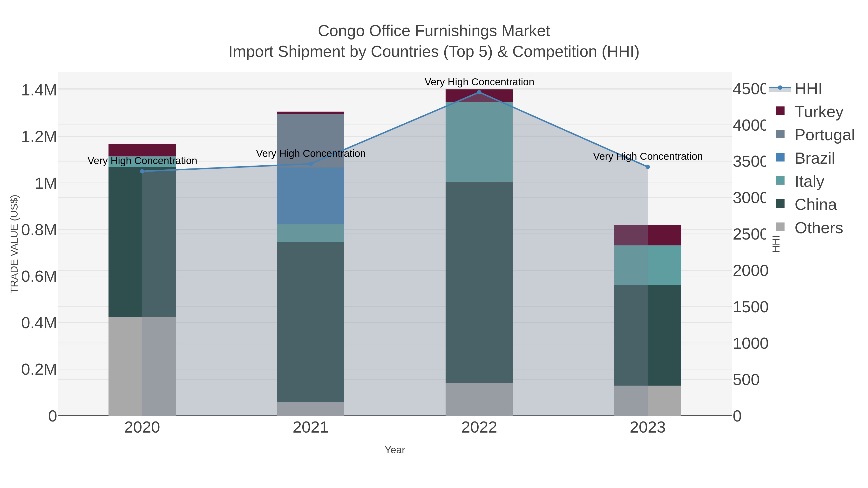Toggle the China legend entry

pyautogui.click(x=806, y=204)
